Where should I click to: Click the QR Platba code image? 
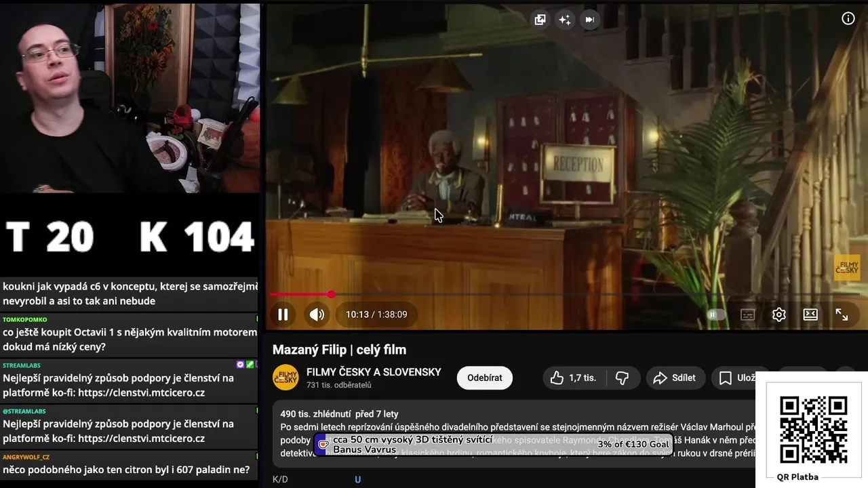pyautogui.click(x=813, y=430)
